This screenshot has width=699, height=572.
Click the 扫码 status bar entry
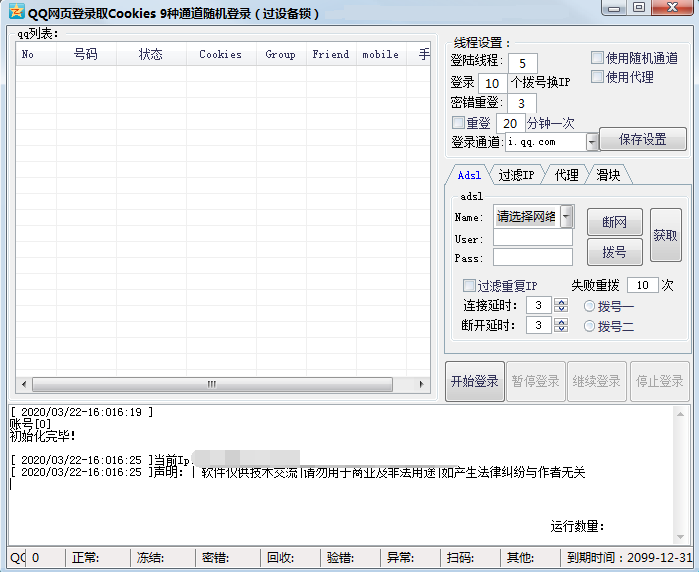460,558
